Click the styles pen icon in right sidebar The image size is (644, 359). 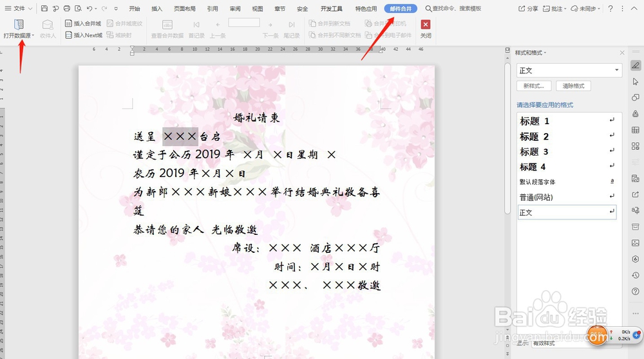click(636, 65)
